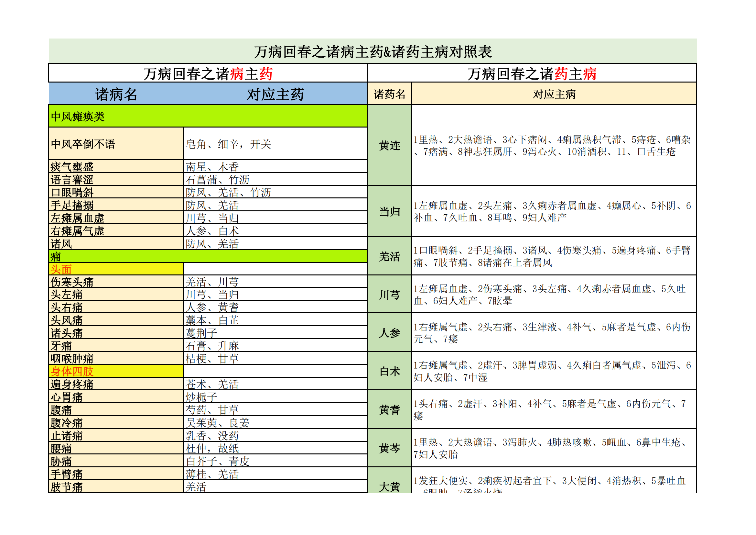Click the cell 羌活、川芎
Image resolution: width=756 pixels, height=535 pixels.
(275, 282)
